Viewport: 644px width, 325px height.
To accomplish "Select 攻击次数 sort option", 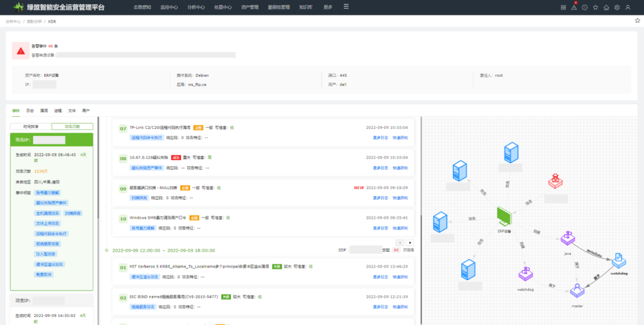I will (72, 126).
